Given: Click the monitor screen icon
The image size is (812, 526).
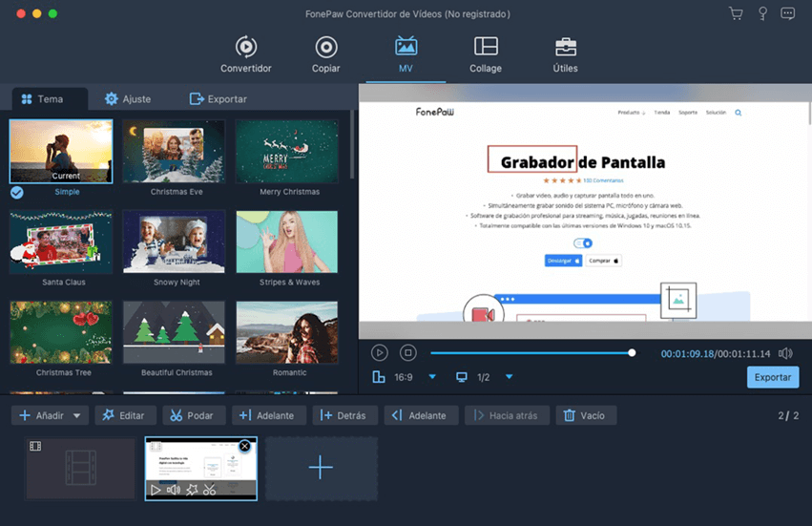Looking at the screenshot, I should pos(462,377).
